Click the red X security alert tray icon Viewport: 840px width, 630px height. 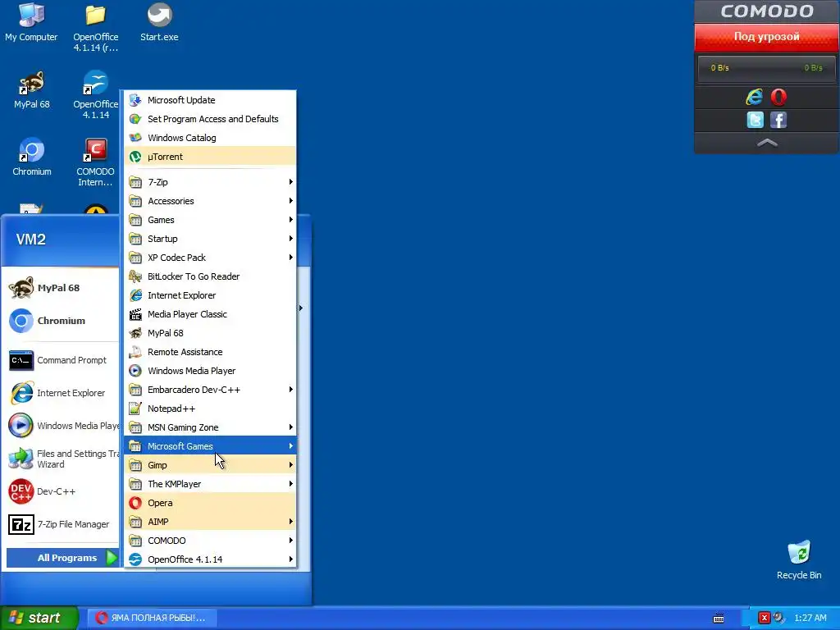click(x=765, y=619)
